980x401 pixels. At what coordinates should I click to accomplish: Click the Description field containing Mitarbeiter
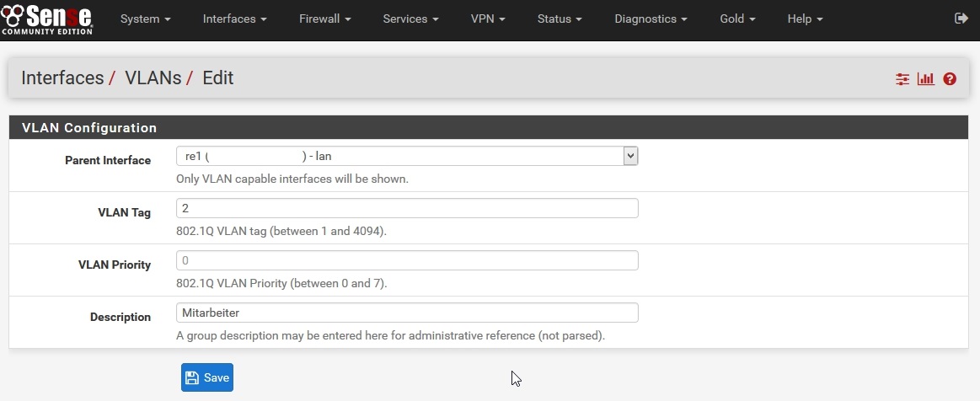407,313
